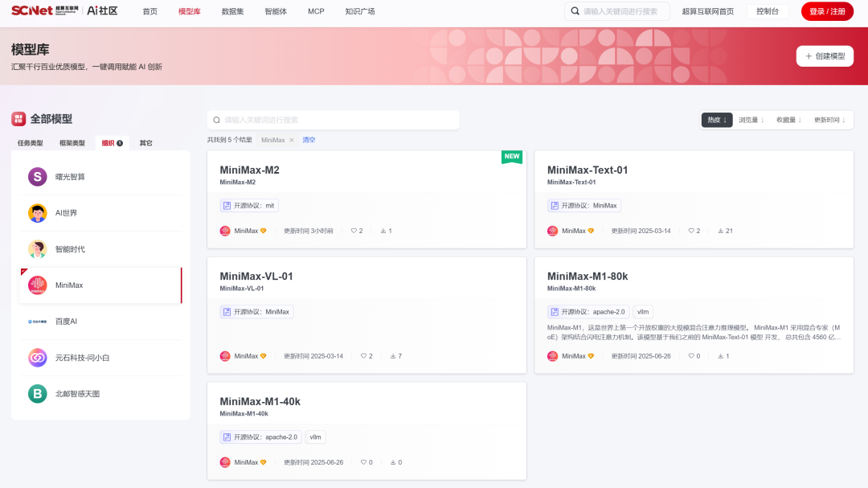Click the AI世界 organization avatar icon
Image resolution: width=868 pixels, height=488 pixels.
pyautogui.click(x=38, y=213)
